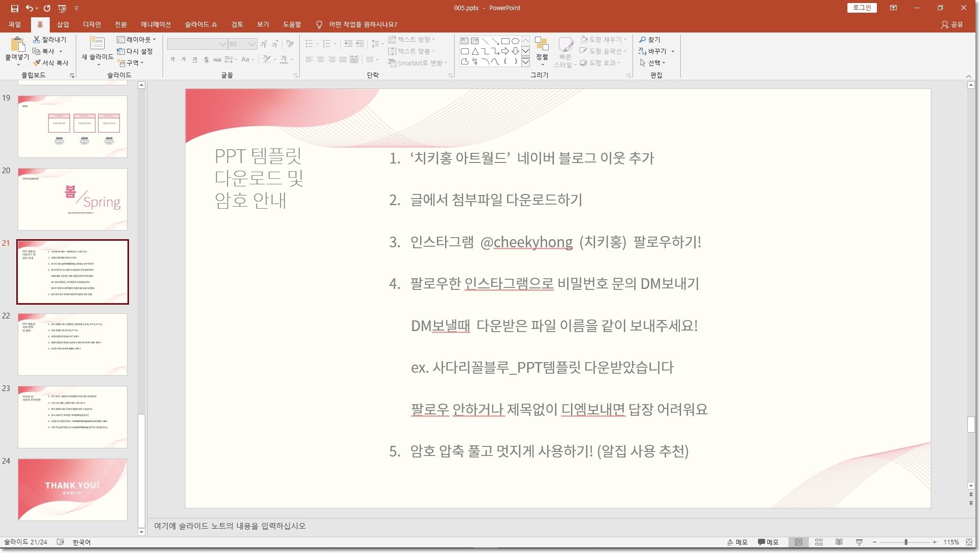This screenshot has width=980, height=553.
Task: Switch to Reading View in status bar
Action: coord(839,542)
